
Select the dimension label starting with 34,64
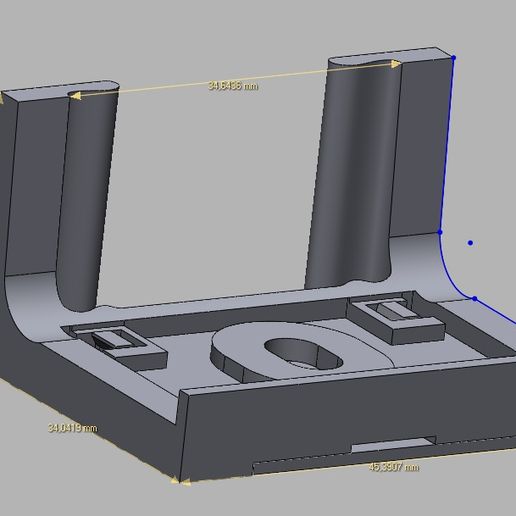coord(233,86)
